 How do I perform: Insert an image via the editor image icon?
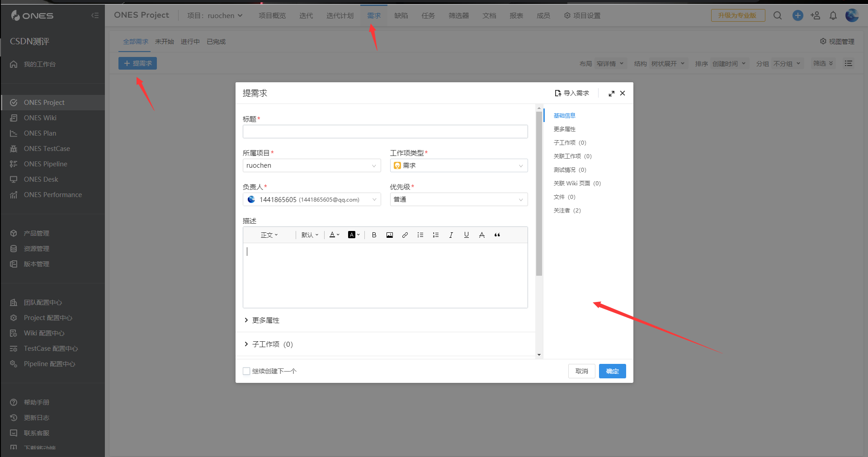tap(389, 235)
